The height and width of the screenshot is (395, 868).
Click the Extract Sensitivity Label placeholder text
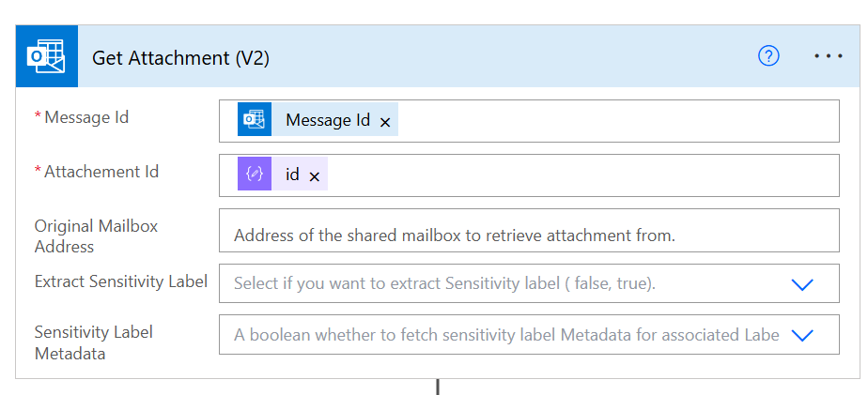[444, 283]
